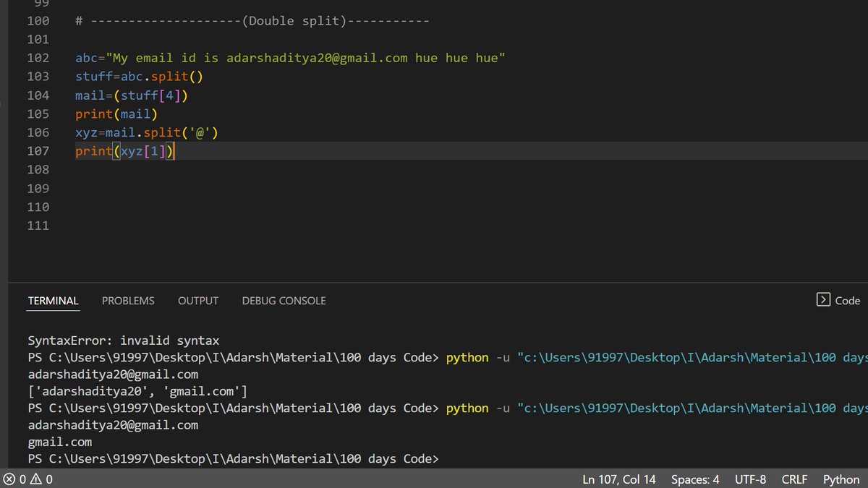Click line number 111 in the gutter
The image size is (868, 488).
38,226
